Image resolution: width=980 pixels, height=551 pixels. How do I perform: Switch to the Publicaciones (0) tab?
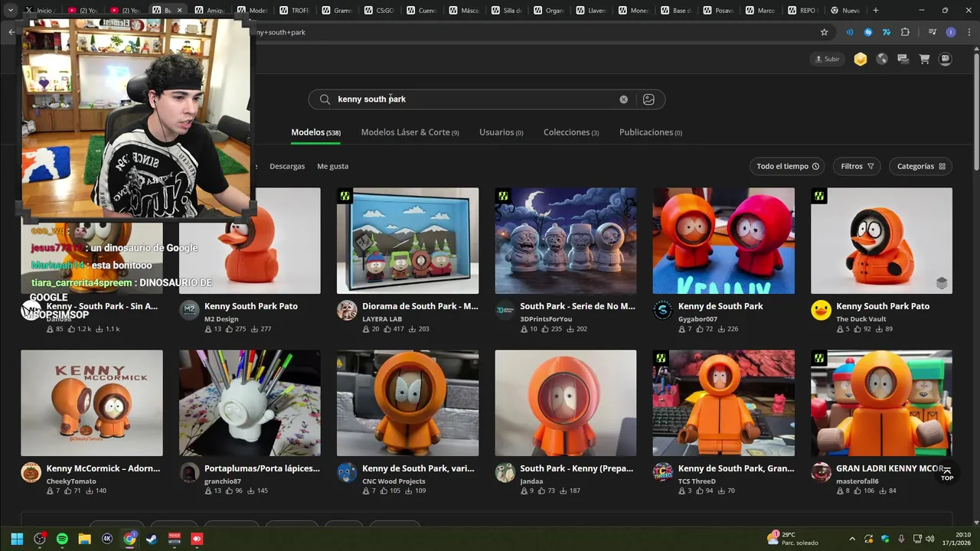click(650, 132)
